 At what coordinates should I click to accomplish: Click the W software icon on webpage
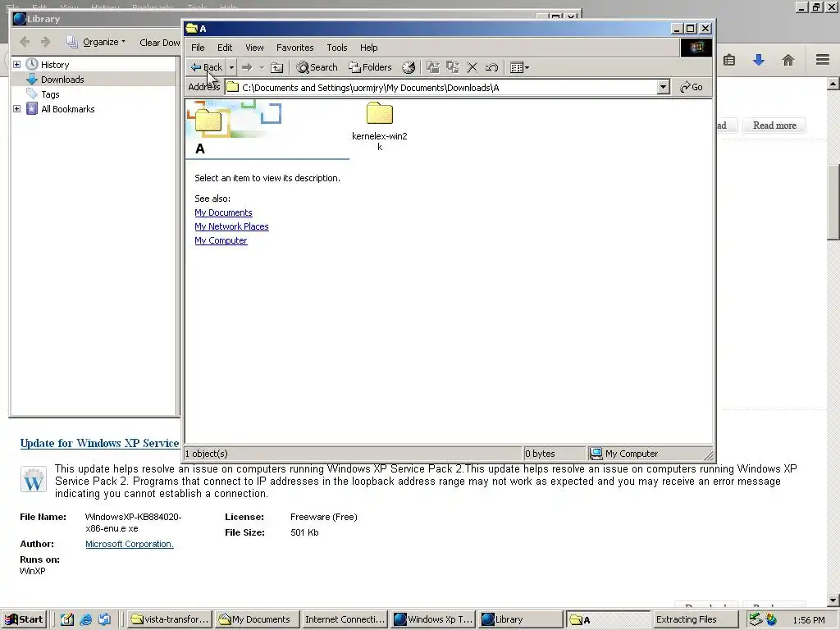pos(33,479)
